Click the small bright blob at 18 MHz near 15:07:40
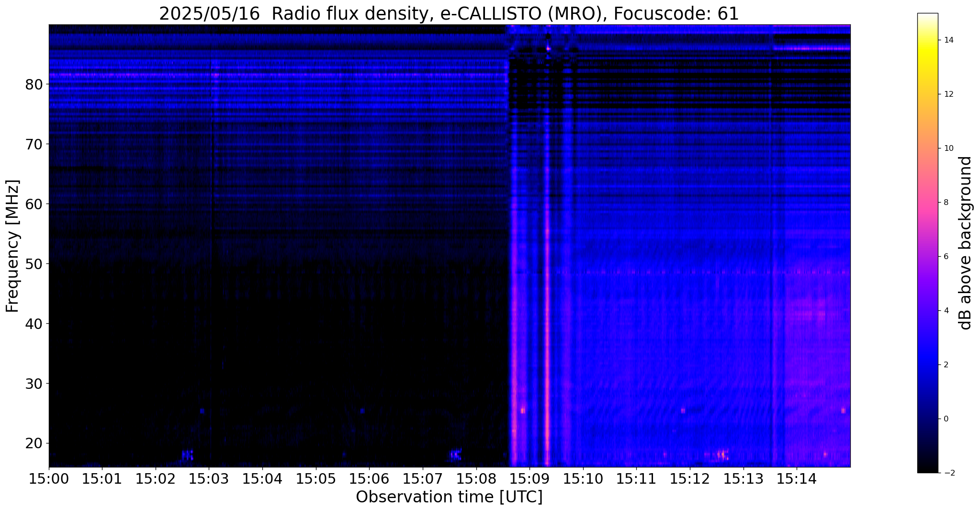The height and width of the screenshot is (511, 980). click(456, 454)
